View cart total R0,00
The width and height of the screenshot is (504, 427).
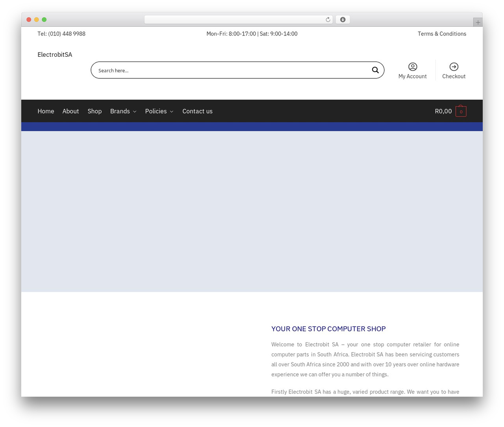pos(443,111)
